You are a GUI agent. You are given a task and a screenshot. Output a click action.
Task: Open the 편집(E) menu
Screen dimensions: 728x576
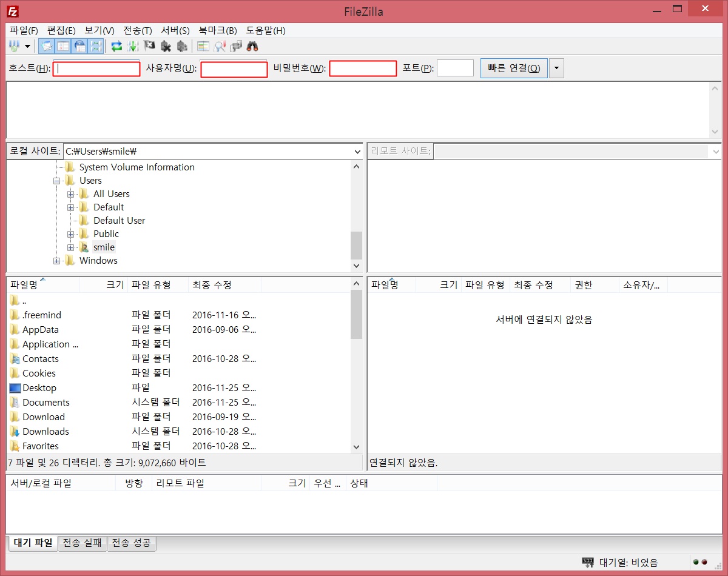[x=61, y=30]
